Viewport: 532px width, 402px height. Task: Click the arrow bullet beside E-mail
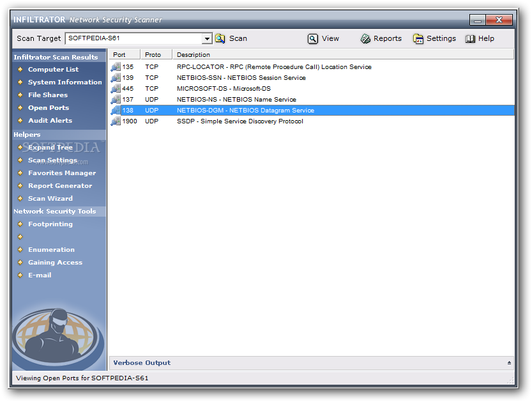tap(20, 275)
